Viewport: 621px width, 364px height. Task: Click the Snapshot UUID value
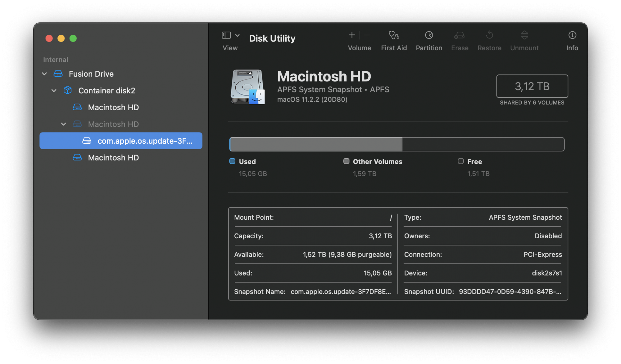pyautogui.click(x=510, y=292)
